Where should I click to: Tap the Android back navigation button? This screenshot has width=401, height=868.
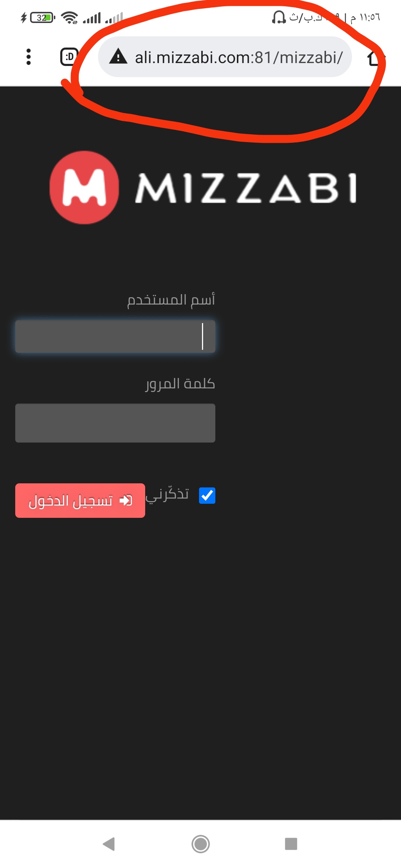pos(109,844)
